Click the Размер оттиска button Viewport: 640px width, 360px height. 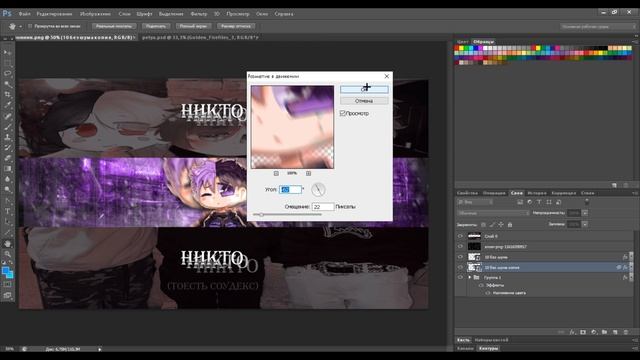(236, 26)
